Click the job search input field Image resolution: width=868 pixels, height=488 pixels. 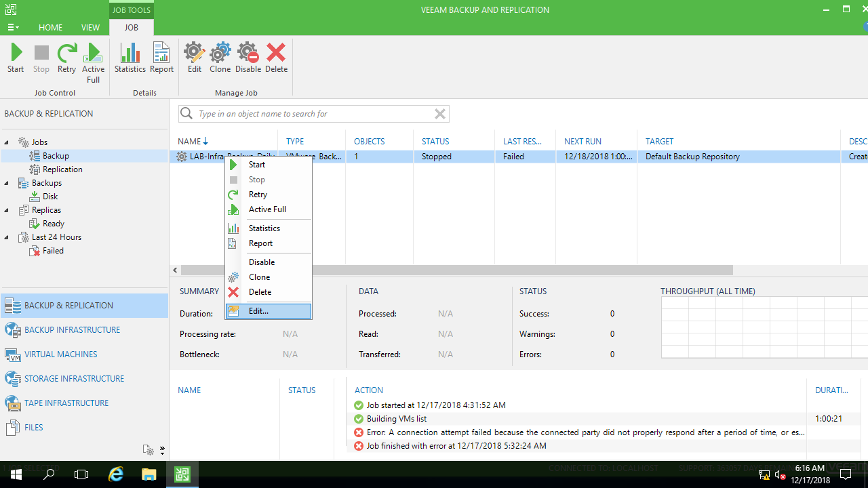(312, 114)
